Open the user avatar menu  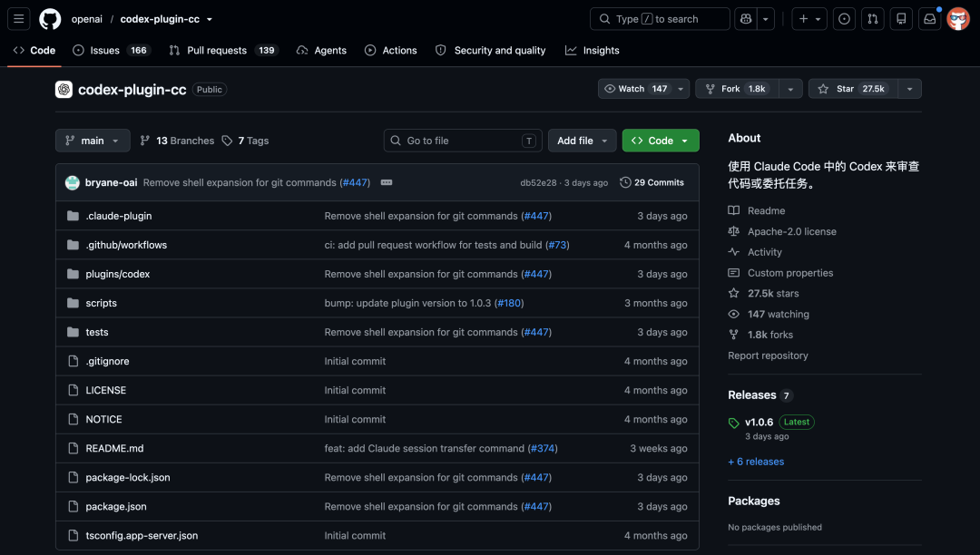[x=957, y=19]
